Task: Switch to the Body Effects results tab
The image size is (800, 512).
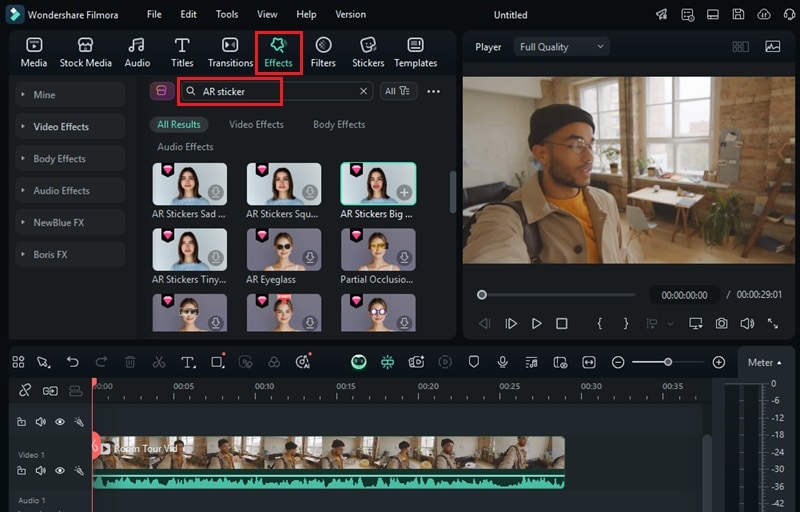Action: pos(339,124)
